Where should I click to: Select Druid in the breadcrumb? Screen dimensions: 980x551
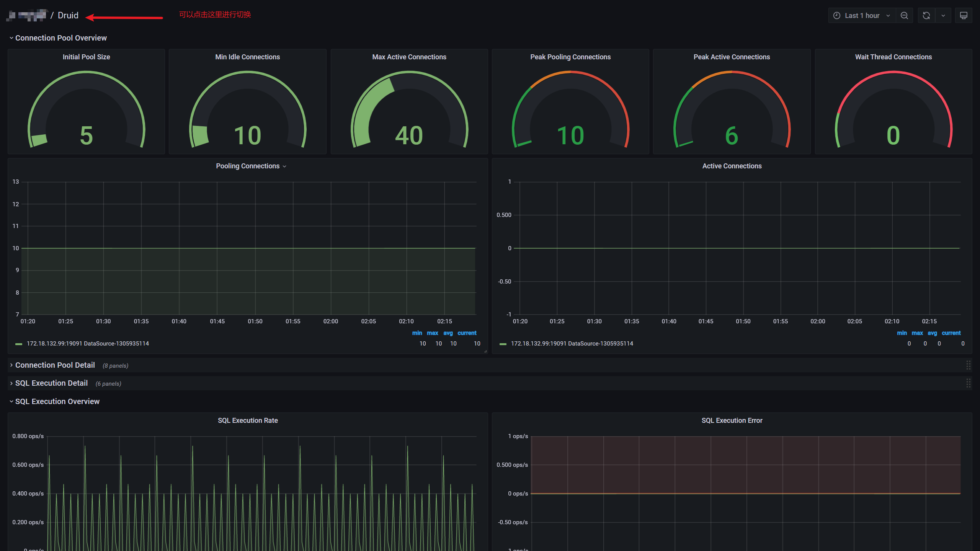[68, 15]
